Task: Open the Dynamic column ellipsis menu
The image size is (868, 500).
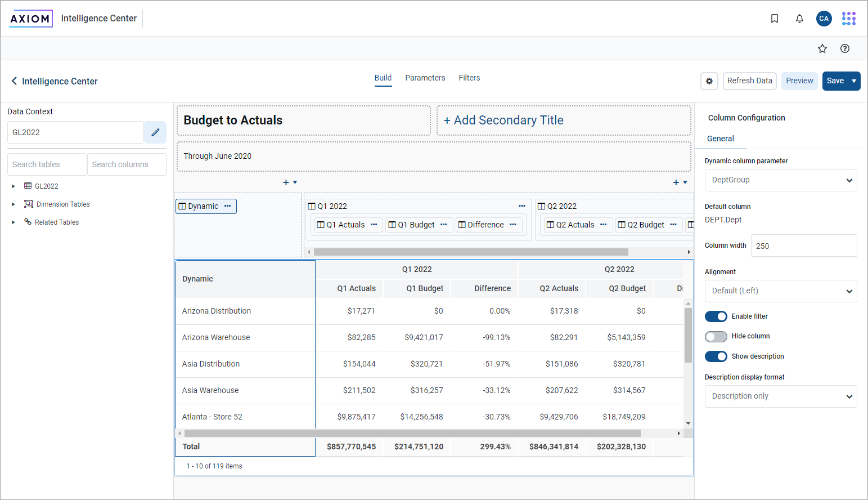Action: (x=228, y=206)
